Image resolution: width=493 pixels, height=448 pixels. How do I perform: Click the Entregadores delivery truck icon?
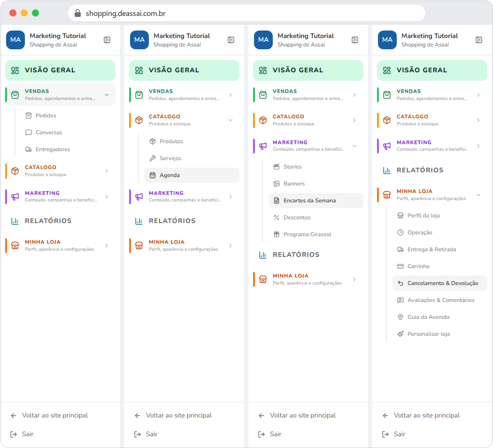(29, 149)
